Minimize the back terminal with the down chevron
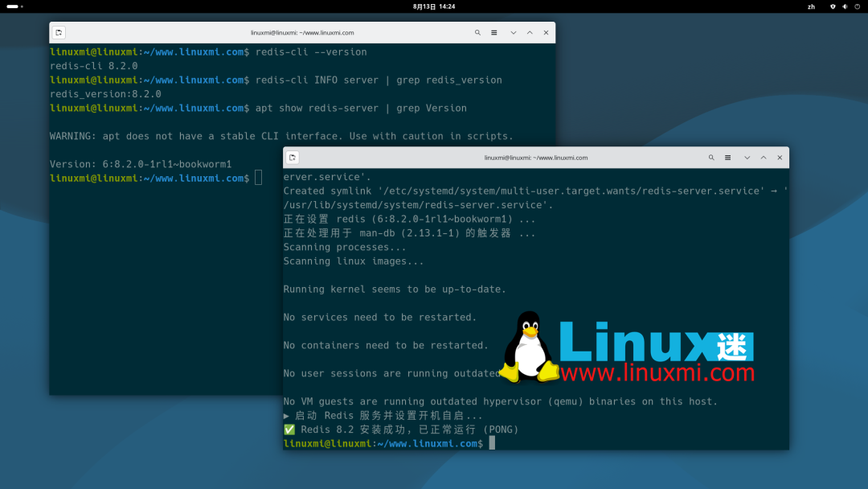 tap(513, 33)
